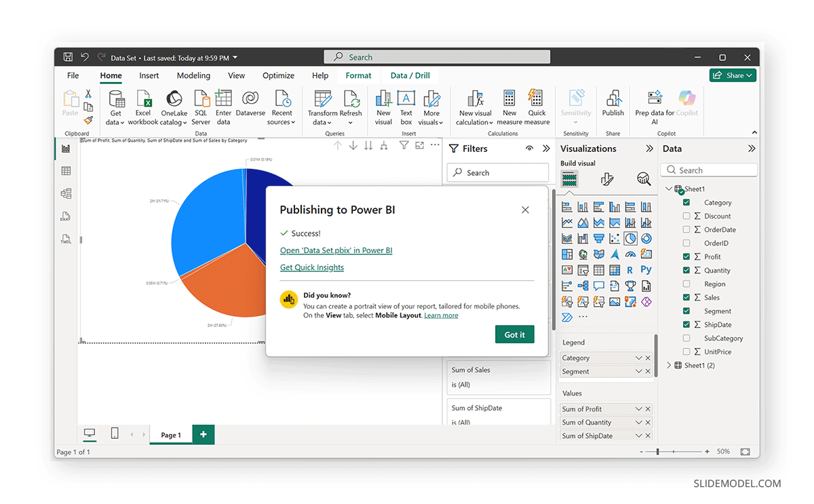
Task: Open the Optimize ribbon tab
Action: pyautogui.click(x=278, y=75)
